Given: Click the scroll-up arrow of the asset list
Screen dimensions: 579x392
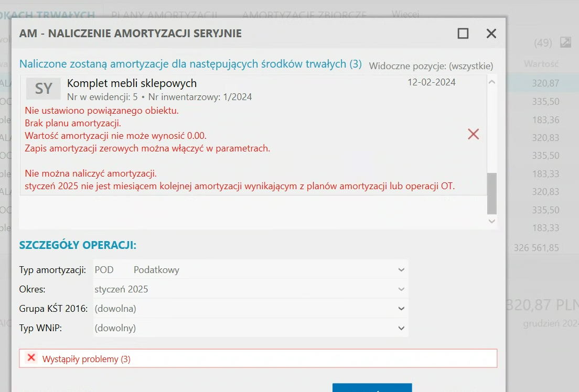Looking at the screenshot, I should pyautogui.click(x=492, y=81).
